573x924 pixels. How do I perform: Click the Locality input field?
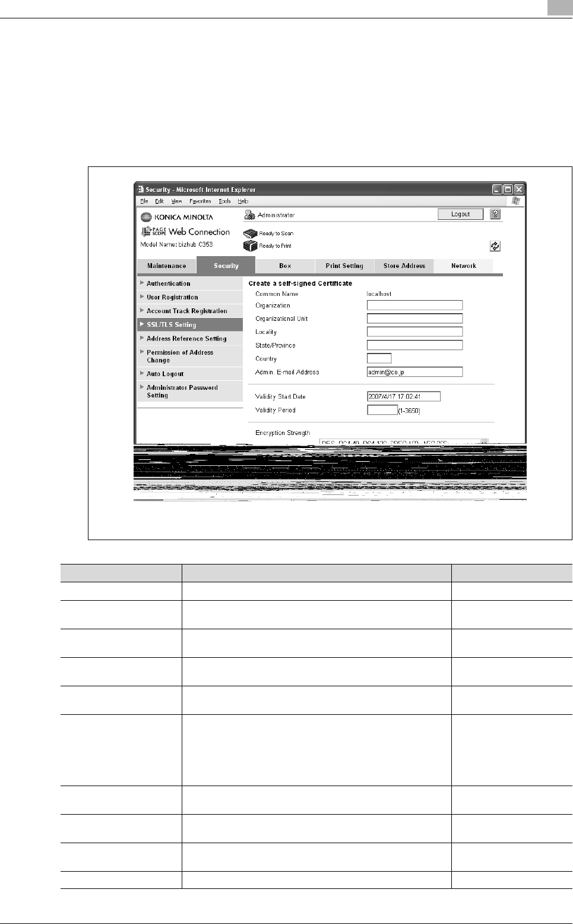(414, 332)
